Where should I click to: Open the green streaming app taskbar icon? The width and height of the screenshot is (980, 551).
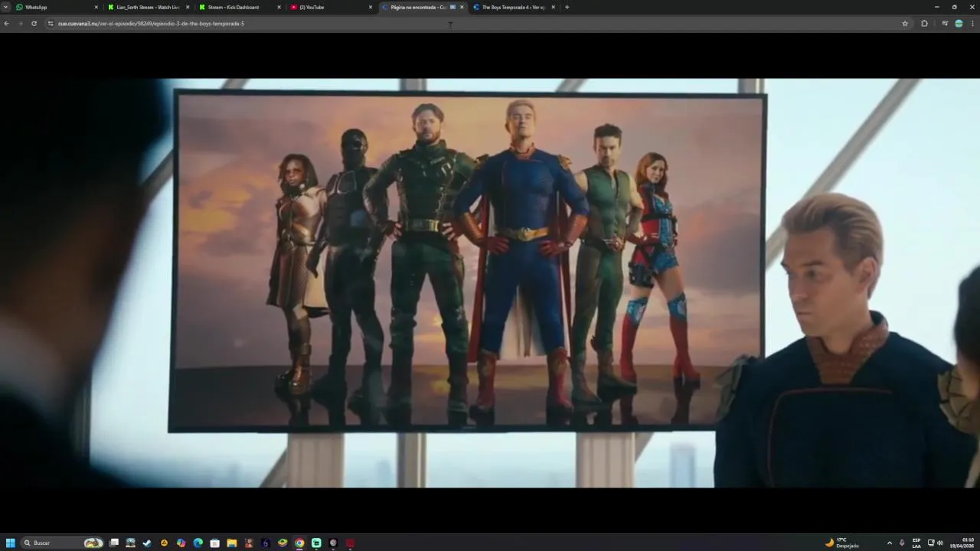[316, 543]
